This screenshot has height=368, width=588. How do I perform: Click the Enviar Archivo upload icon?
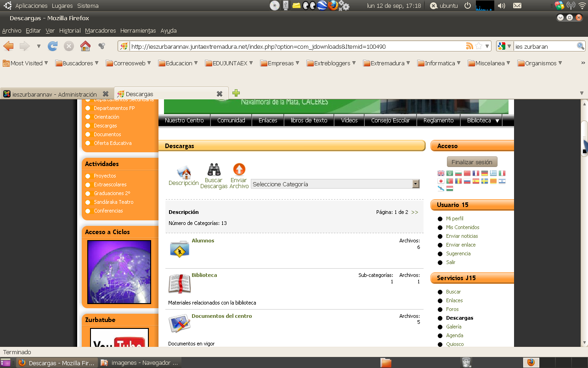click(239, 169)
